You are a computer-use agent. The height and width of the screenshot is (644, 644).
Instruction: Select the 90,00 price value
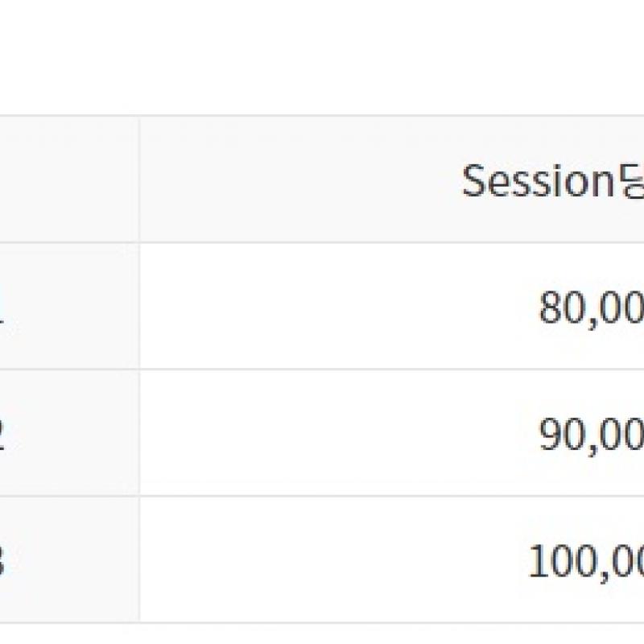click(592, 435)
